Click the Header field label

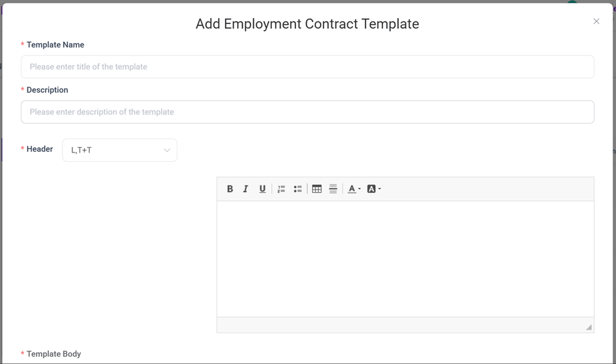pos(40,149)
